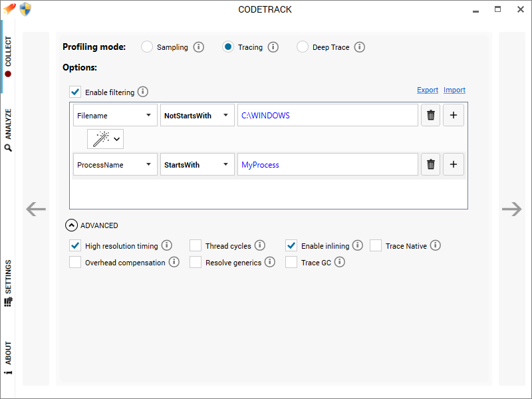
Task: Open the ABOUT tab
Action: pos(8,358)
